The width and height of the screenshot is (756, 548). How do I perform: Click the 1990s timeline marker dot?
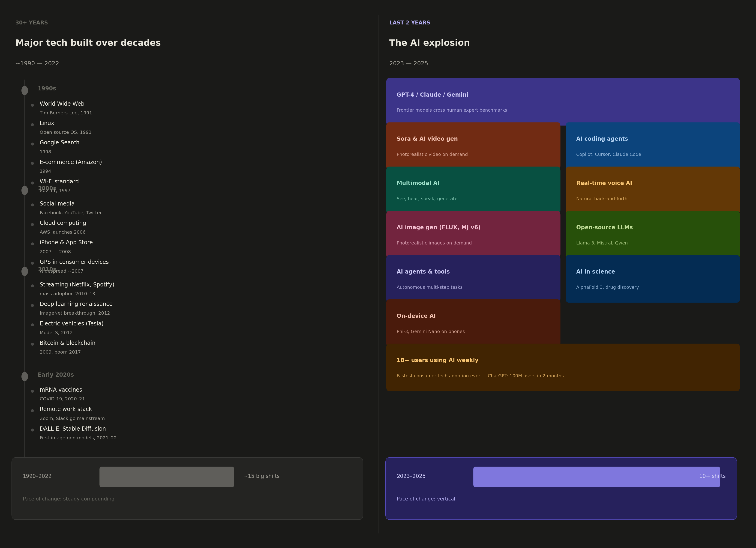coord(25,91)
